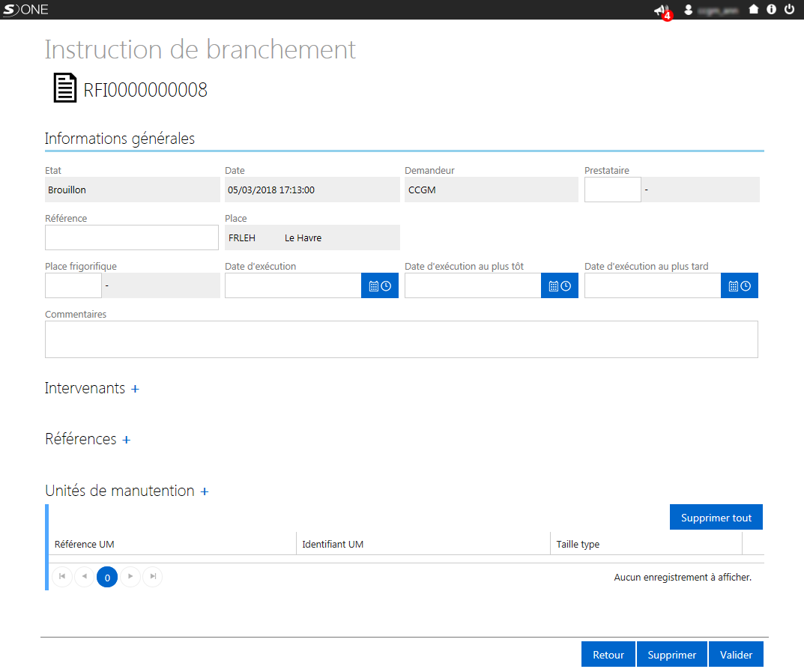Click the Informations générales section heading
Image resolution: width=804 pixels, height=672 pixels.
[119, 139]
